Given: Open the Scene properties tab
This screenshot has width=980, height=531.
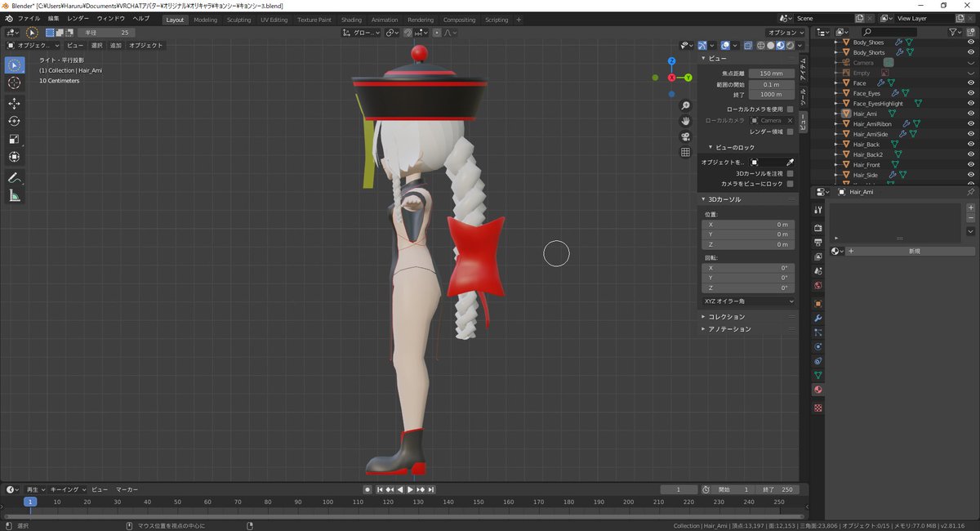Looking at the screenshot, I should coord(818,270).
